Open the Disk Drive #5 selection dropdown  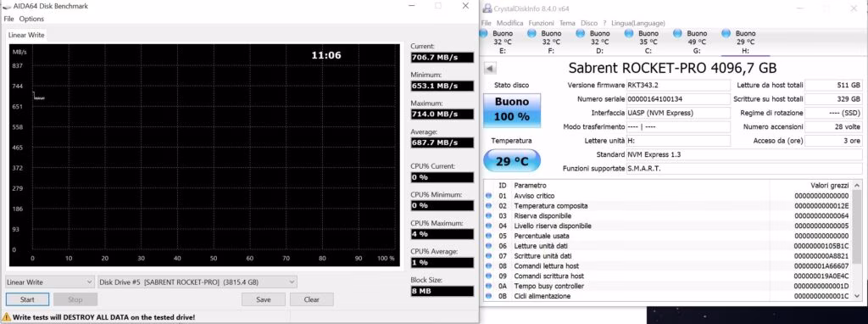pyautogui.click(x=197, y=282)
